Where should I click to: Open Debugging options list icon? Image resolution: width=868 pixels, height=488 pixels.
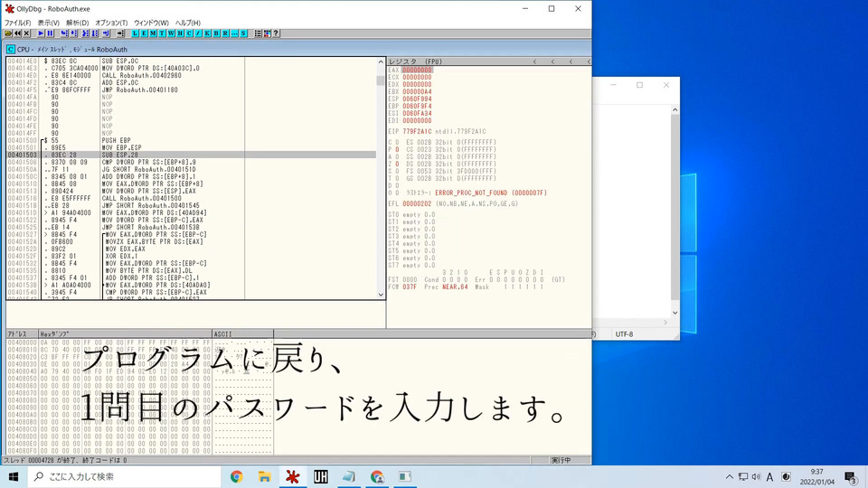click(258, 33)
